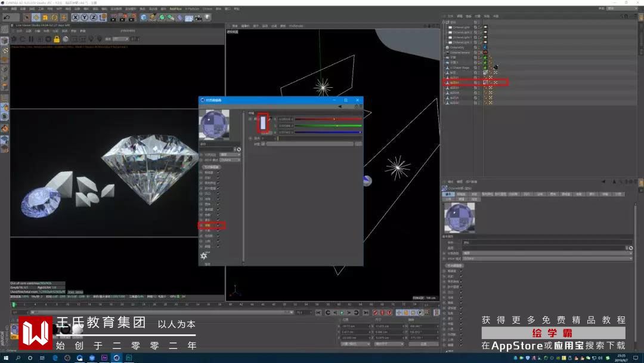This screenshot has height=363, width=644.
Task: Select the Rotate tool
Action: point(54,17)
